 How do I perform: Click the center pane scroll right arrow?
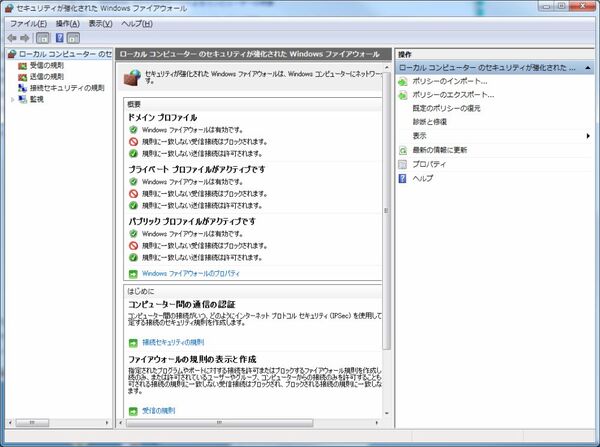point(377,423)
